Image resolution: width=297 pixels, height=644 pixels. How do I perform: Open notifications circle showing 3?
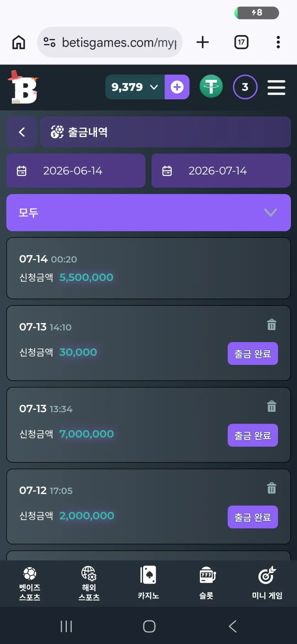pyautogui.click(x=245, y=87)
